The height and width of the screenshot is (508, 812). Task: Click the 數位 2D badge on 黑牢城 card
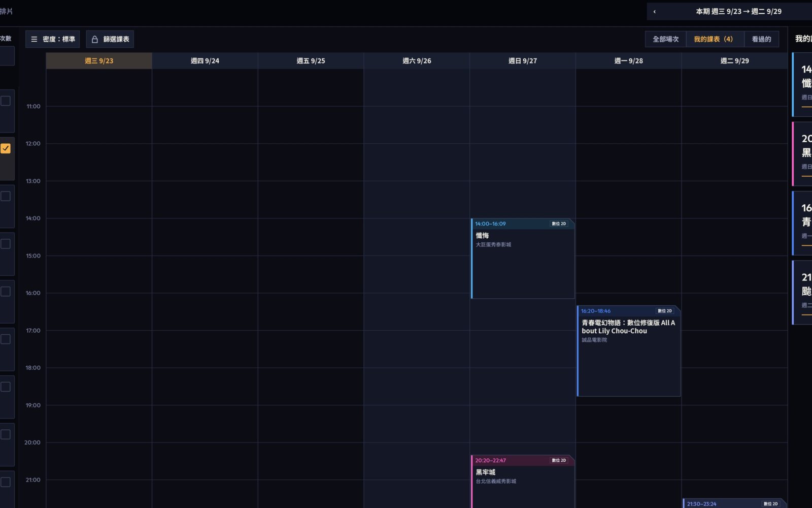(559, 460)
